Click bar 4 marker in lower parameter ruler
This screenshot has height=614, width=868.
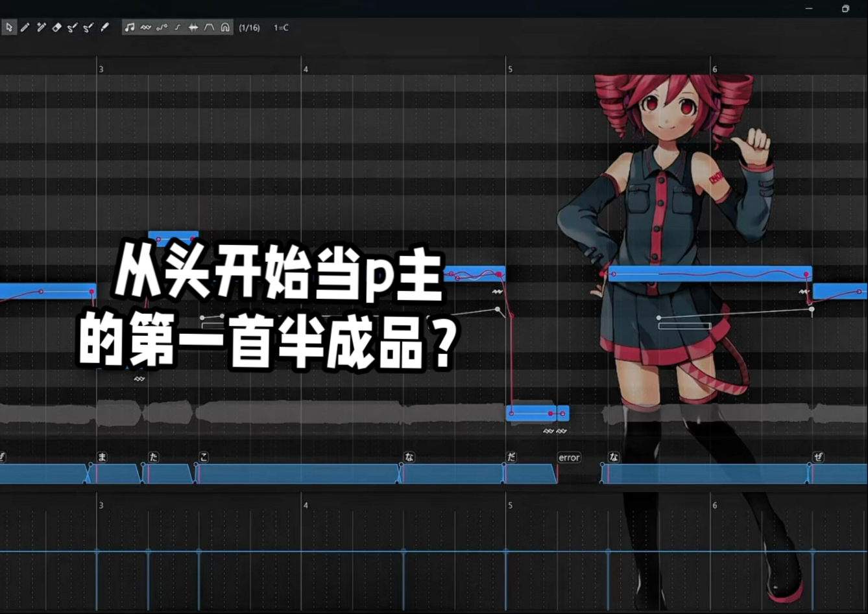[306, 505]
